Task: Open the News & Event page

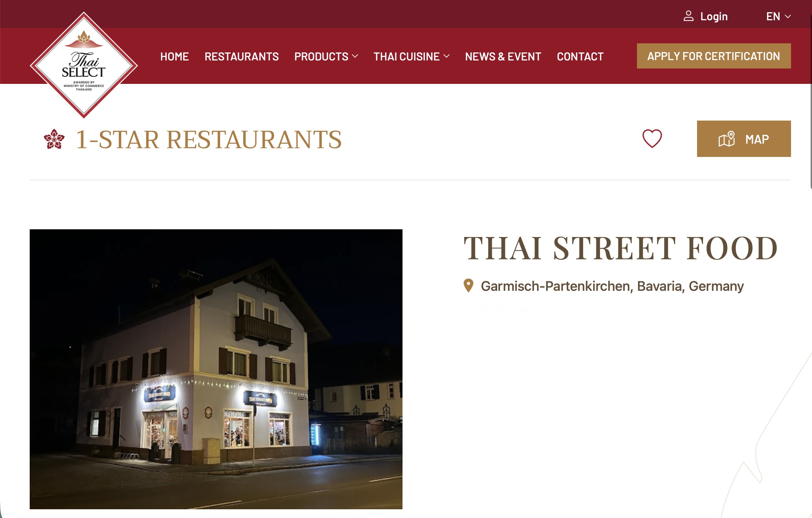Action: (x=503, y=56)
